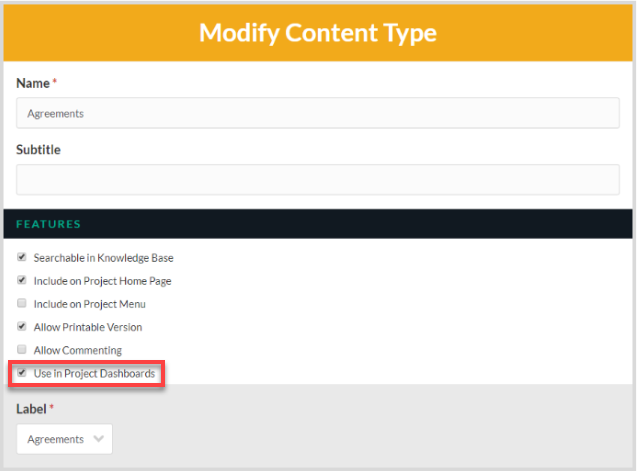Click the Modify Content Type header title
637x471 pixels.
[318, 33]
